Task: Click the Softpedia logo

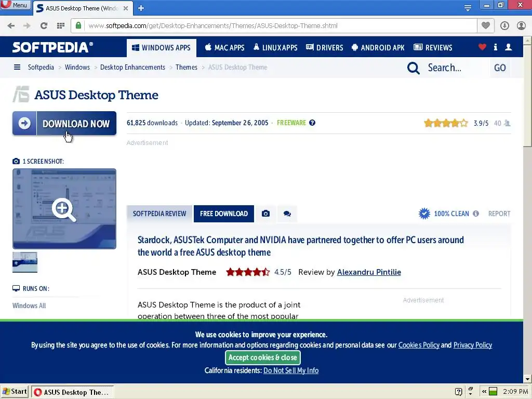Action: tap(52, 47)
